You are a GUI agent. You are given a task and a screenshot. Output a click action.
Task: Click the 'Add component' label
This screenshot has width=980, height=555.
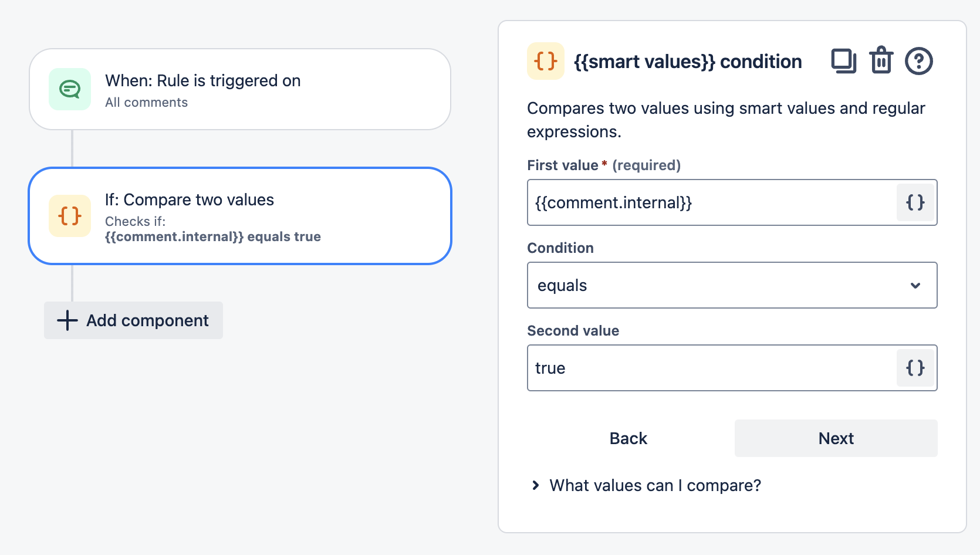[x=147, y=320]
